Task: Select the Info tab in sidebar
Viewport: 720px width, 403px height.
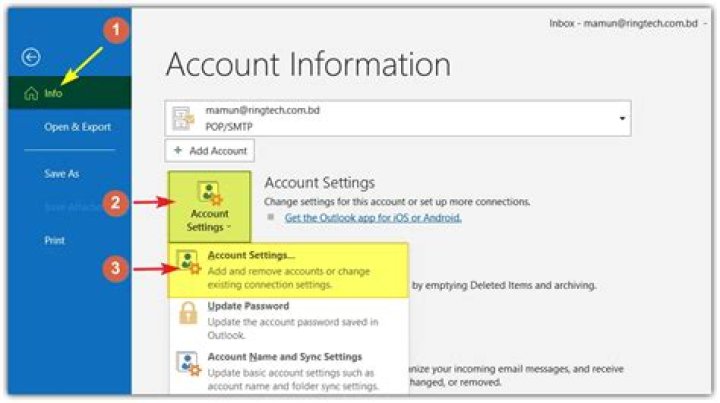Action: tap(69, 93)
